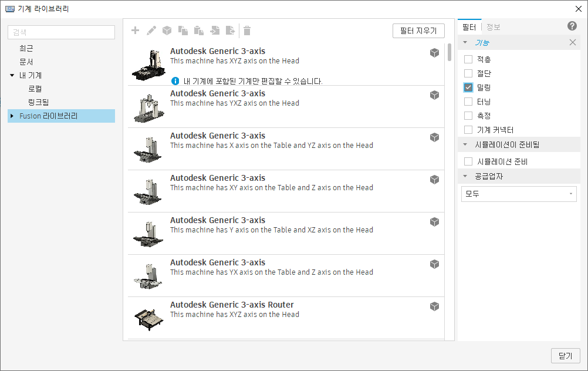Screen dimensions: 588x371
Task: Enable the 적층 checkbox
Action: [x=468, y=59]
